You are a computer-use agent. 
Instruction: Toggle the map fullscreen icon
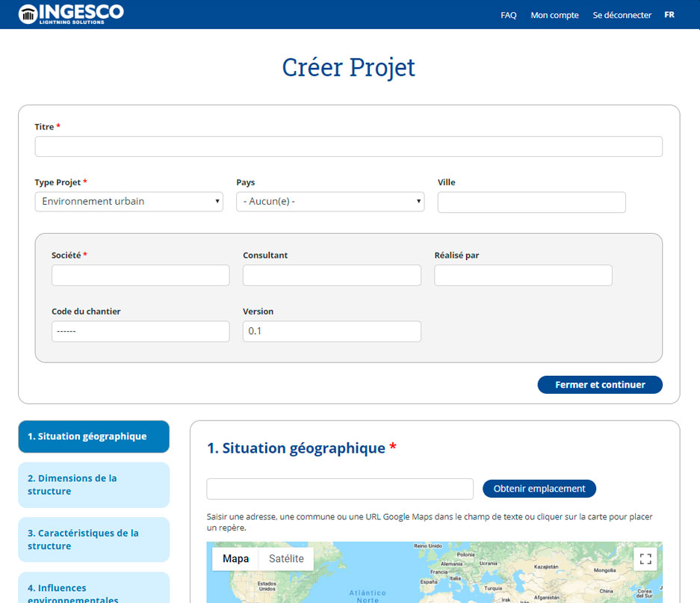(645, 559)
